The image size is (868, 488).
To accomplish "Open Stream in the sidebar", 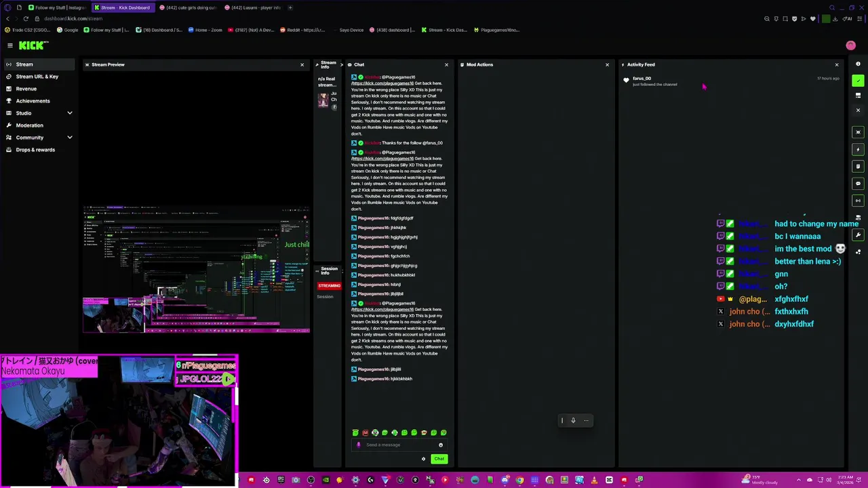I will pyautogui.click(x=39, y=64).
